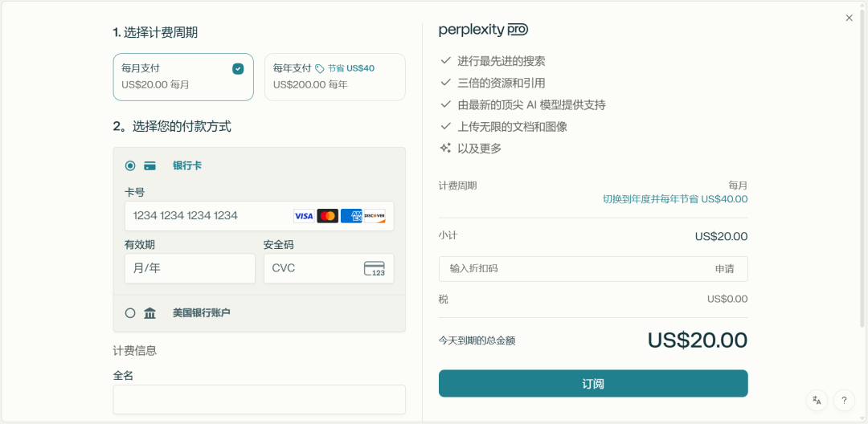
Task: Toggle the 每月支付 checked box
Action: coord(238,69)
